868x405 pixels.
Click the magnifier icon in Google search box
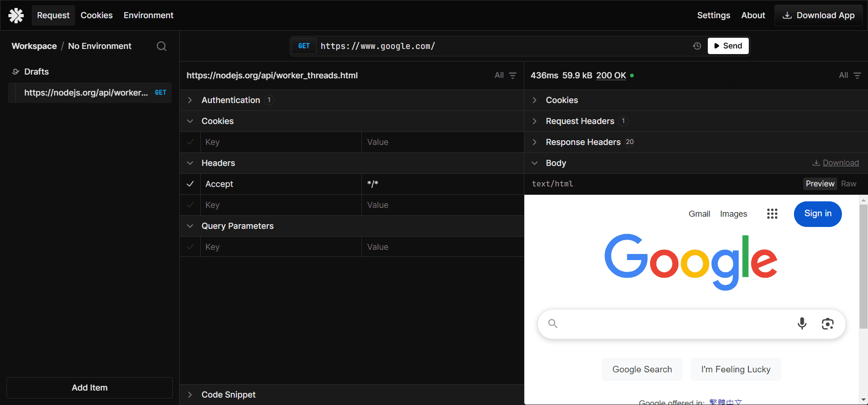553,323
